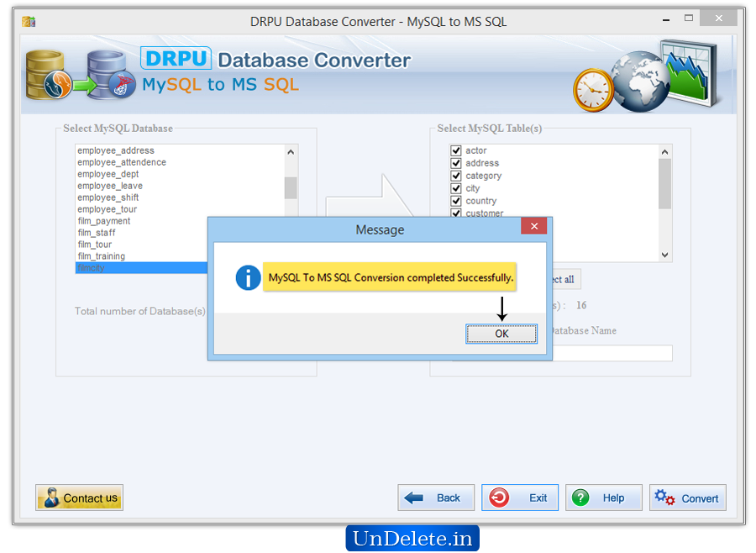Toggle the category table checkbox
756x553 pixels.
point(456,176)
